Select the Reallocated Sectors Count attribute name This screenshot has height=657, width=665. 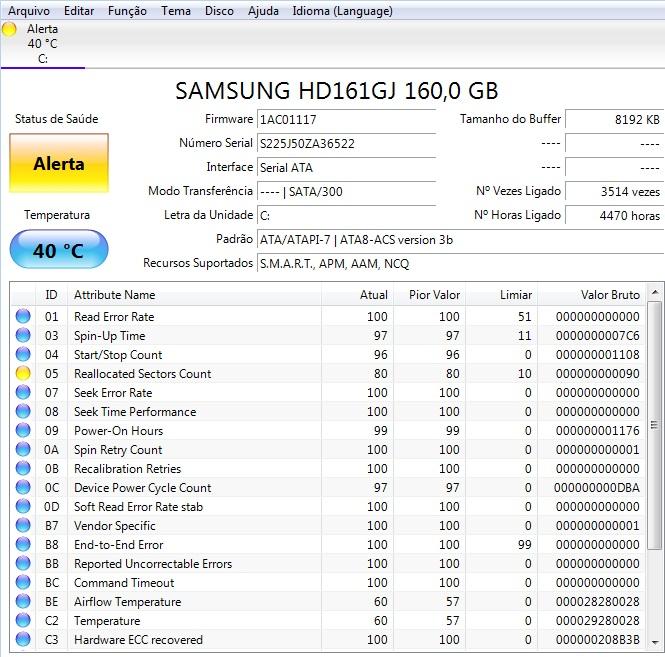pos(142,374)
